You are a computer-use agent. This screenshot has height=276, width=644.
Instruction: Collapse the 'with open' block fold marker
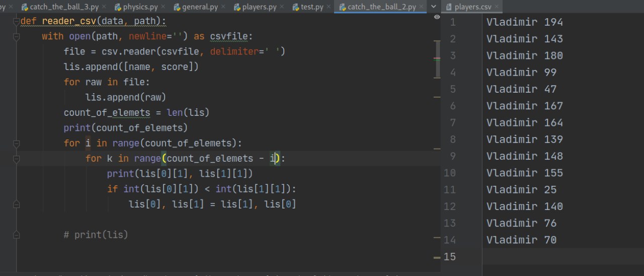17,36
